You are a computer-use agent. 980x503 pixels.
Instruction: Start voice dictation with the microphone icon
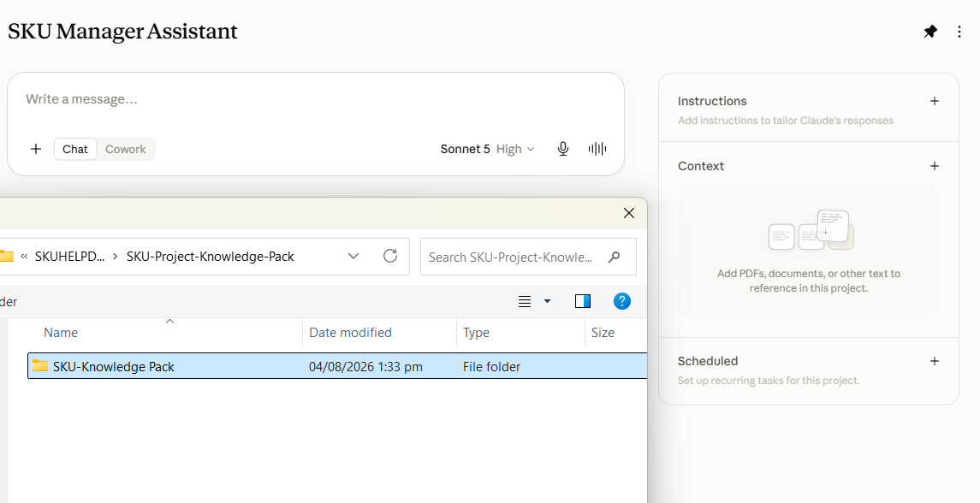(x=563, y=149)
